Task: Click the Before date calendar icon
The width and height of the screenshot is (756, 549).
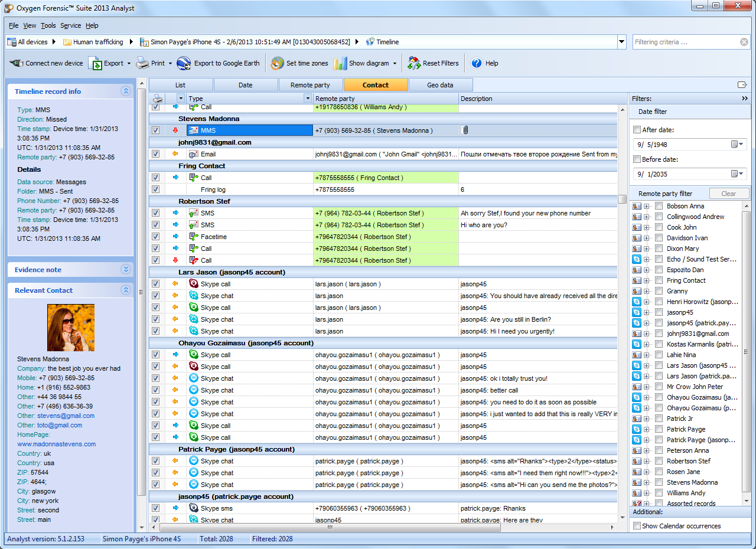Action: coord(738,174)
